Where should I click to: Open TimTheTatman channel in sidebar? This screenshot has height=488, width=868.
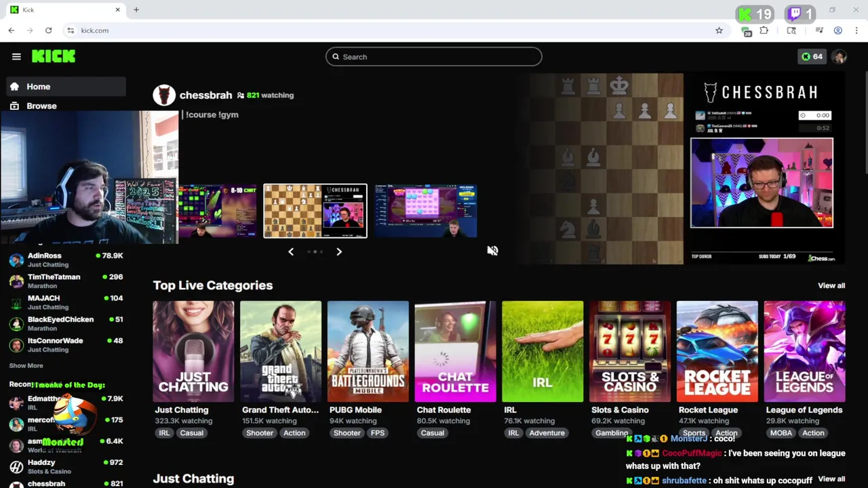(66, 281)
